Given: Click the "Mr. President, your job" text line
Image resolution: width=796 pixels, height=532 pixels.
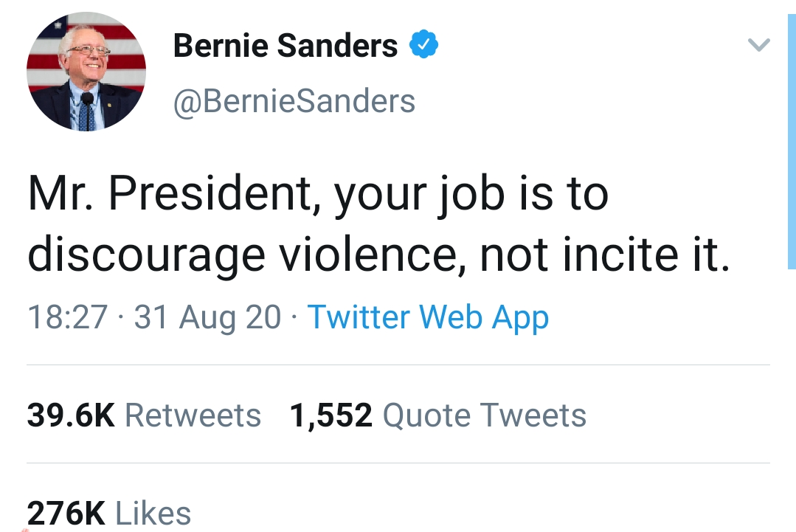Looking at the screenshot, I should (317, 195).
